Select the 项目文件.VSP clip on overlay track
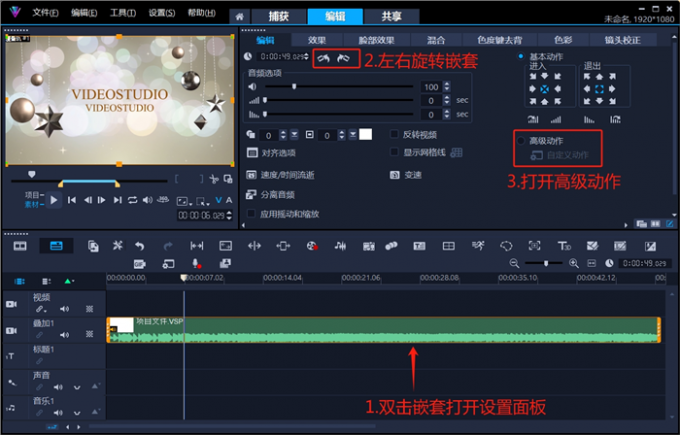The image size is (680, 435). coord(384,330)
